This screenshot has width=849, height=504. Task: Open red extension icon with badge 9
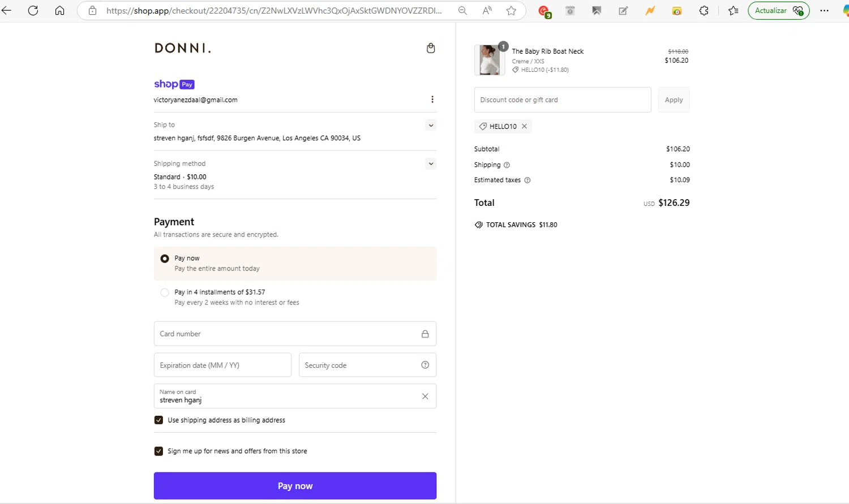(x=544, y=11)
